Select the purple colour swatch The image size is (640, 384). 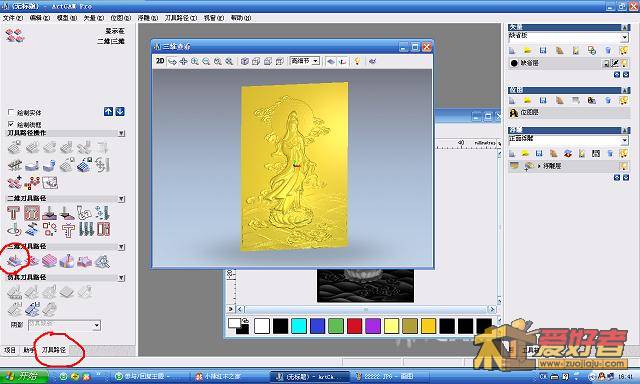tap(373, 326)
